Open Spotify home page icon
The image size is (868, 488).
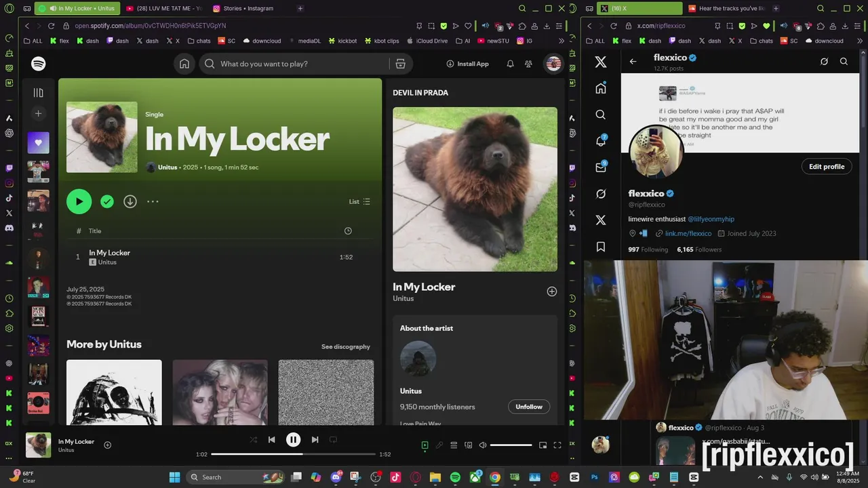coord(184,64)
